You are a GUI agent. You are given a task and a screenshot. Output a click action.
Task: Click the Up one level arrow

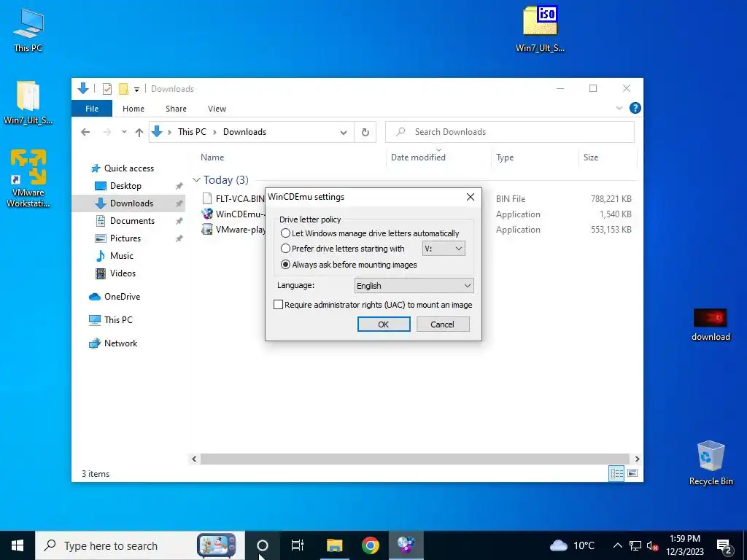[x=139, y=133]
